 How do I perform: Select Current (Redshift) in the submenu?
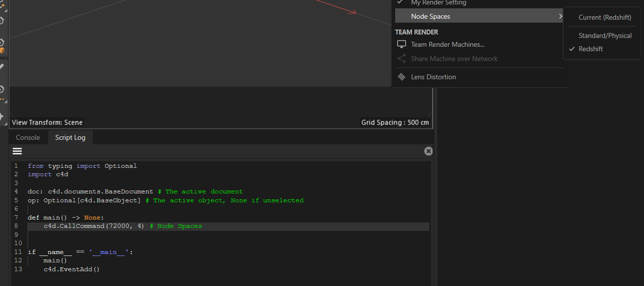(x=605, y=17)
